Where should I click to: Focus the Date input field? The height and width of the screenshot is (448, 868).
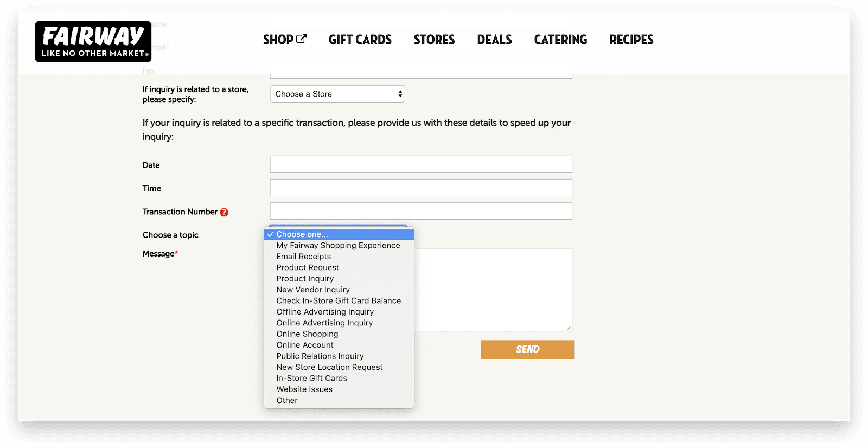click(x=421, y=164)
